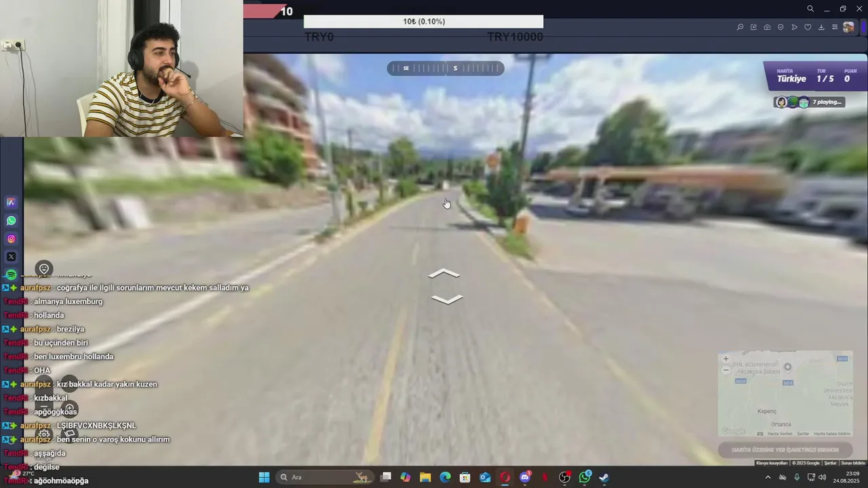This screenshot has width=868, height=488.
Task: Click the '7 playing...' players indicator
Action: (810, 102)
